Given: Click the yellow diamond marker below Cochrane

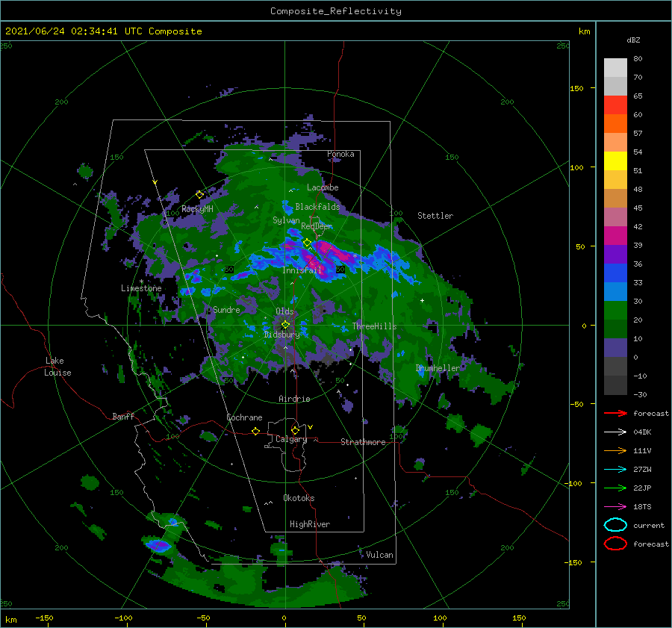Looking at the screenshot, I should click(255, 431).
